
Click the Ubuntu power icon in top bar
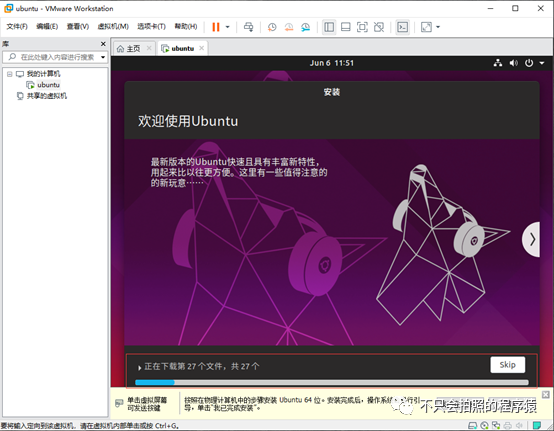(529, 63)
